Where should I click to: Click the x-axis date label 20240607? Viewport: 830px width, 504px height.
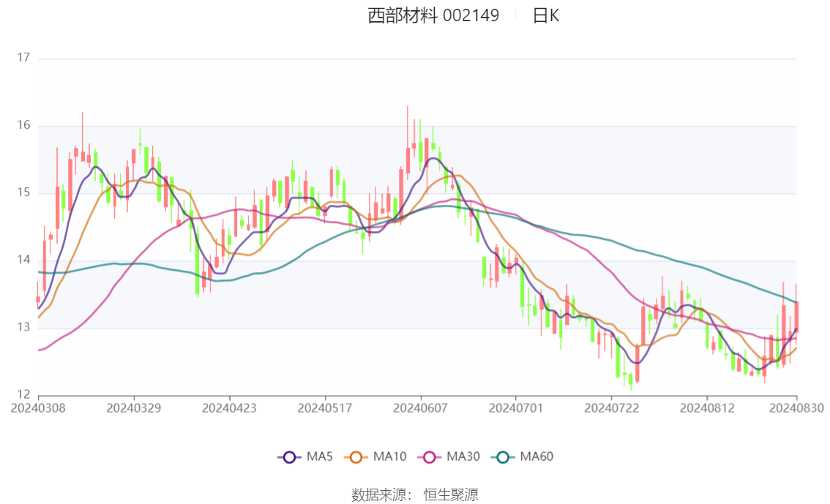click(420, 408)
